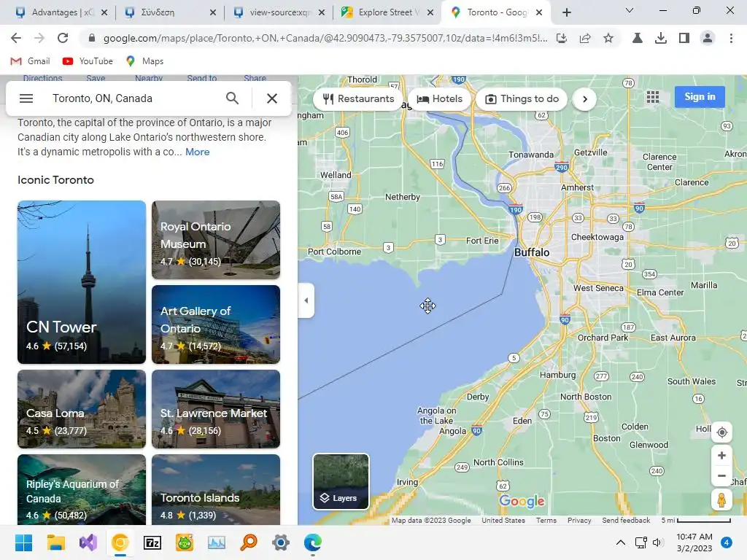Open Maps bookmark
Image resolution: width=747 pixels, height=560 pixels.
tap(145, 61)
